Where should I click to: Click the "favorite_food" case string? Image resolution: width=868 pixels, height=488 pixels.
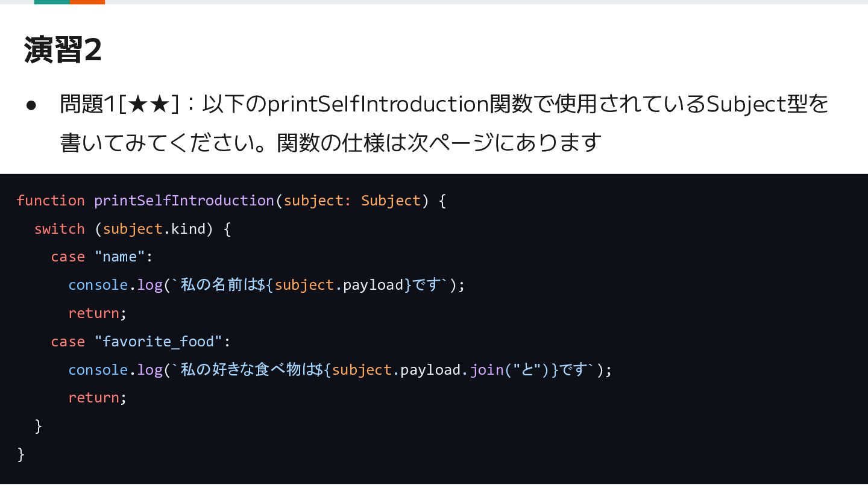(159, 342)
